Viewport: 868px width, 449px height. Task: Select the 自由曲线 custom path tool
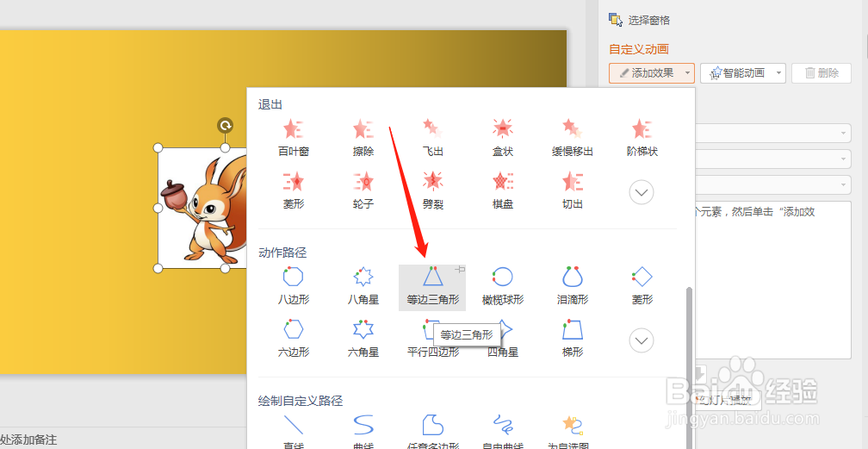point(503,431)
